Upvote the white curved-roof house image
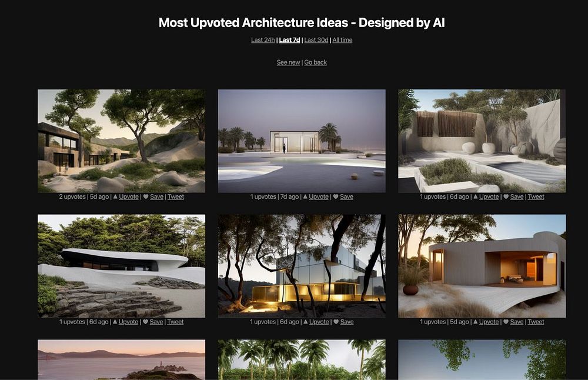The width and height of the screenshot is (588, 380). 128,322
